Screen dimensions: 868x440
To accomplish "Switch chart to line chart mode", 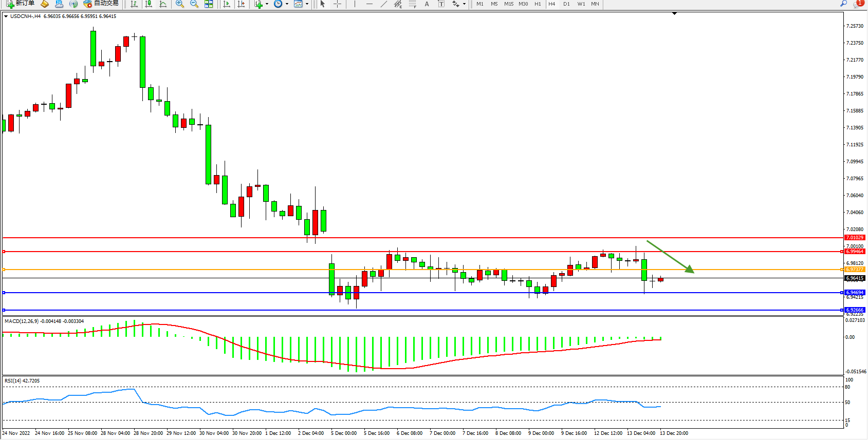I will point(163,4).
